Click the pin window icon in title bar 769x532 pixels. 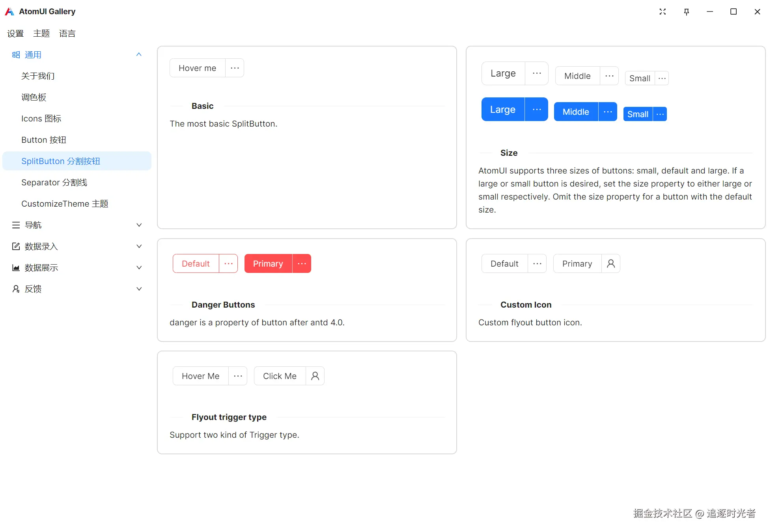pos(686,12)
